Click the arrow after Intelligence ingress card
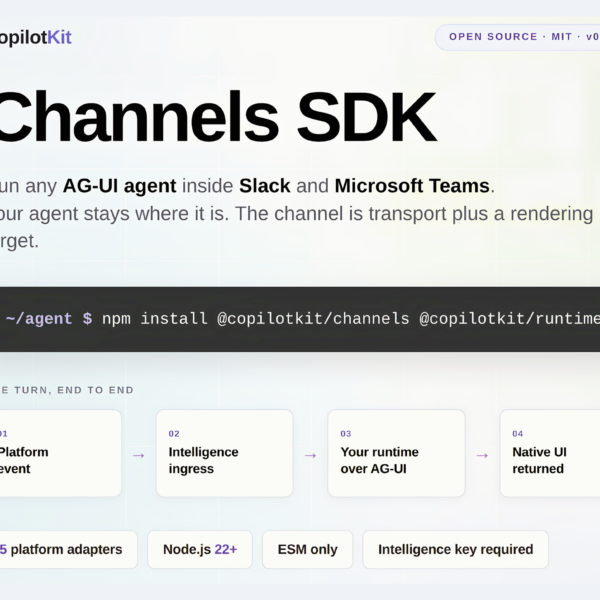 tap(310, 455)
